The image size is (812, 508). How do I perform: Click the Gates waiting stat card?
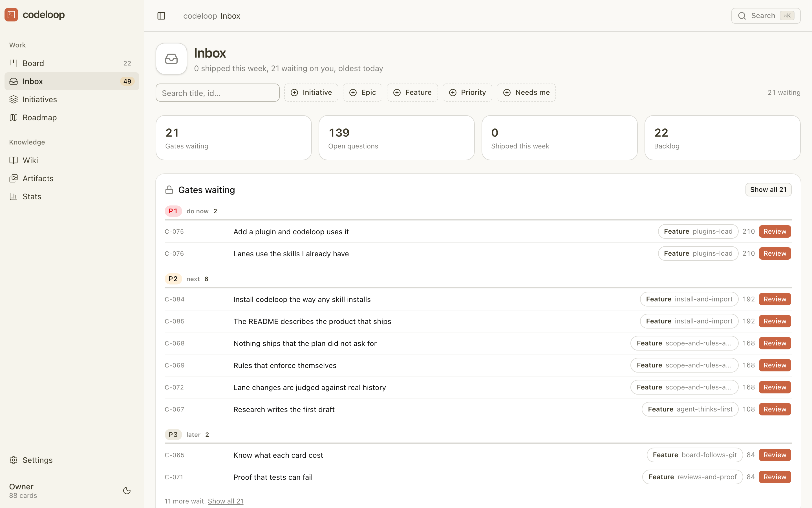(233, 138)
